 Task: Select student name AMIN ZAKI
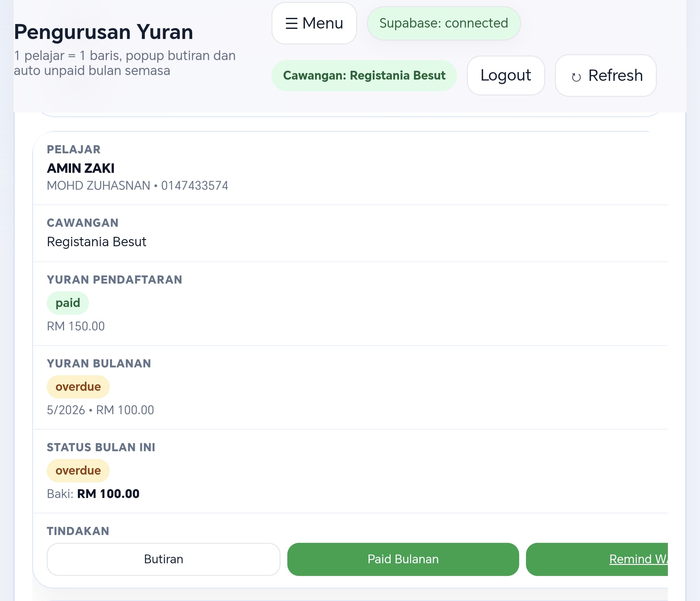[x=81, y=168]
